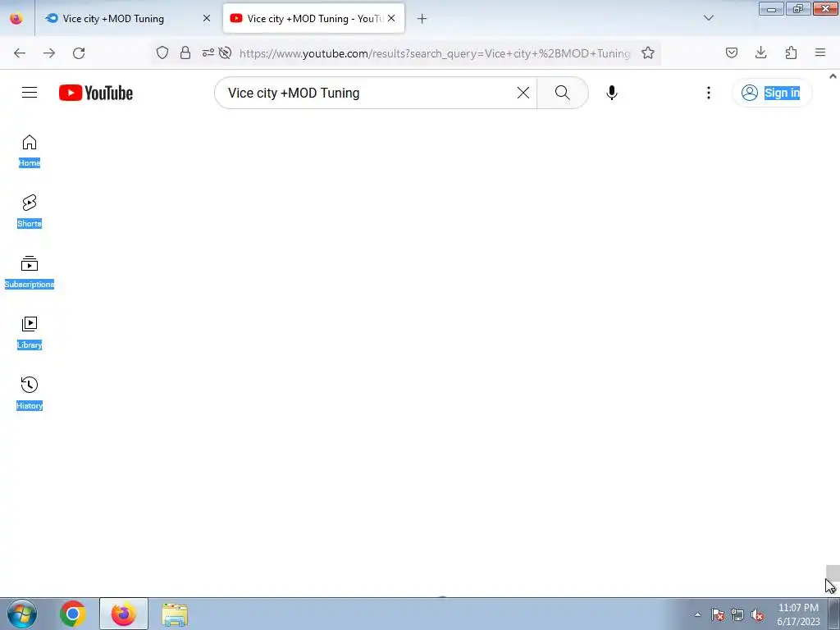This screenshot has height=630, width=840.
Task: View site security padlock info
Action: click(x=185, y=52)
